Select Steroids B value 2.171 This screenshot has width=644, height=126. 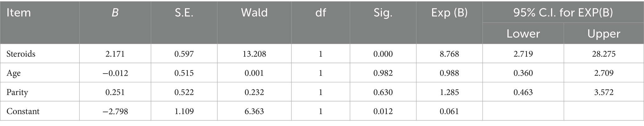pyautogui.click(x=115, y=54)
